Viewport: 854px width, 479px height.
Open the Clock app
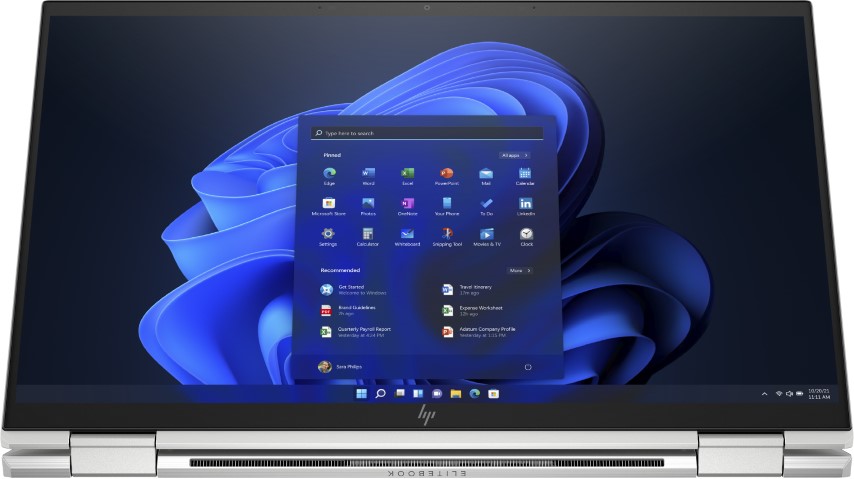click(x=526, y=237)
